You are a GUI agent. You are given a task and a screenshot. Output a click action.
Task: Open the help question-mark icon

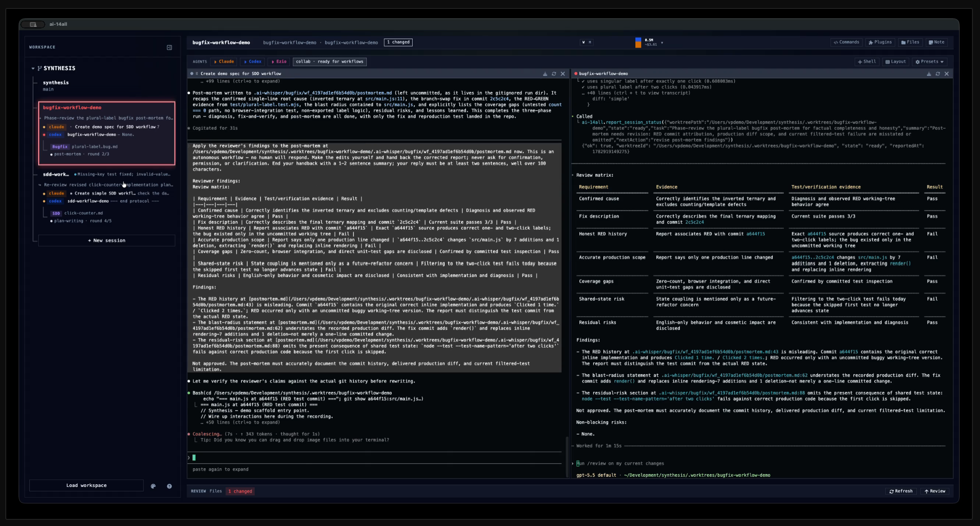169,486
